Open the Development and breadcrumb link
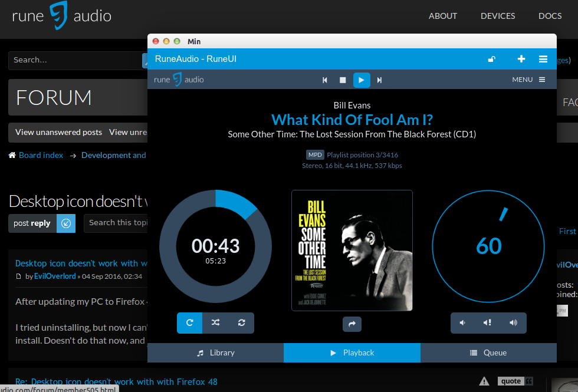 point(113,155)
